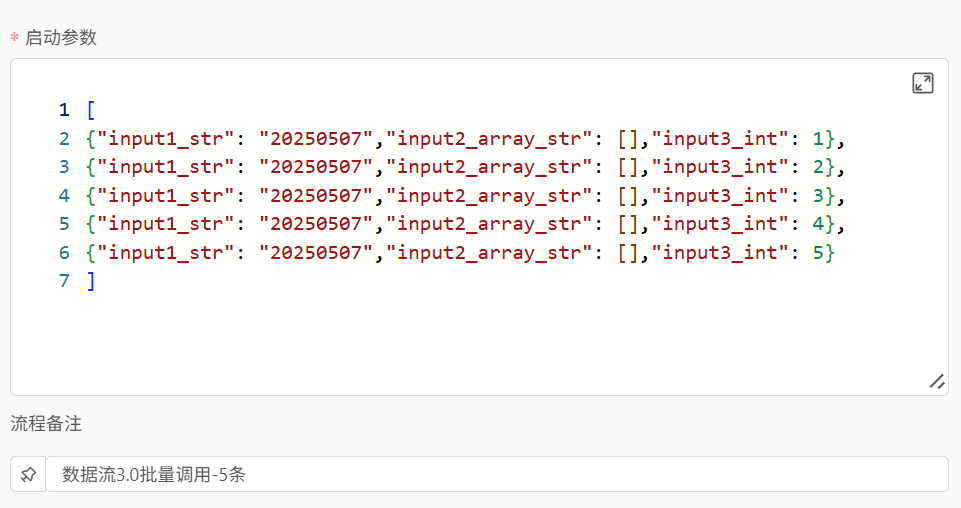
Task: Click the 流程备注 label
Action: [46, 423]
